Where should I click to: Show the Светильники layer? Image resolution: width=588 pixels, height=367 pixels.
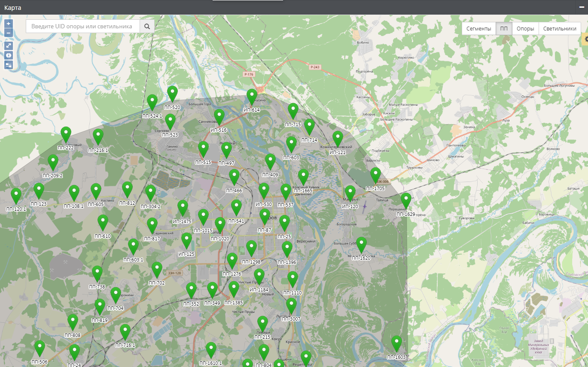(559, 29)
